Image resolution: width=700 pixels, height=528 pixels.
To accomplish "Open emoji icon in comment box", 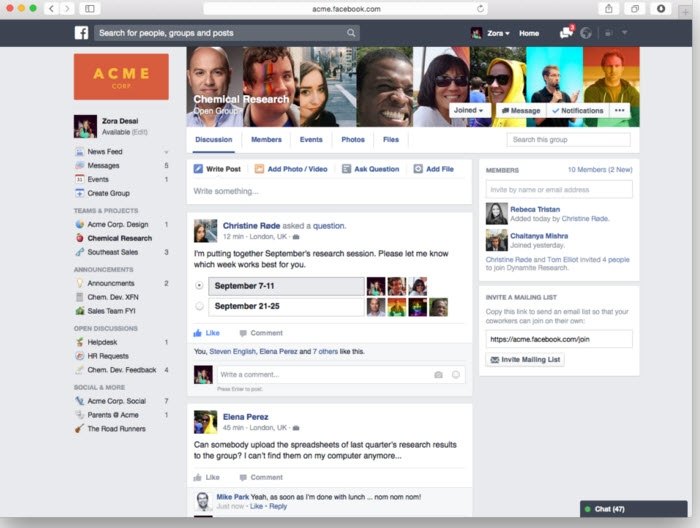I will (x=455, y=374).
